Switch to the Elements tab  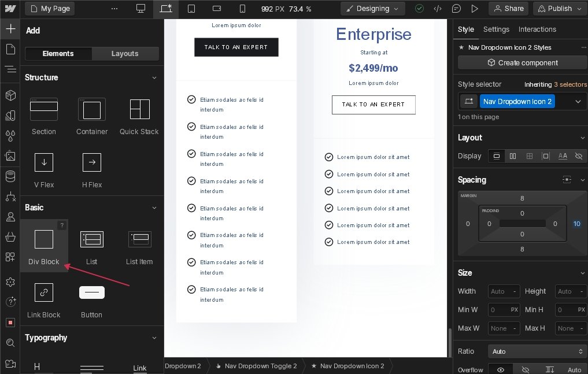(x=58, y=54)
